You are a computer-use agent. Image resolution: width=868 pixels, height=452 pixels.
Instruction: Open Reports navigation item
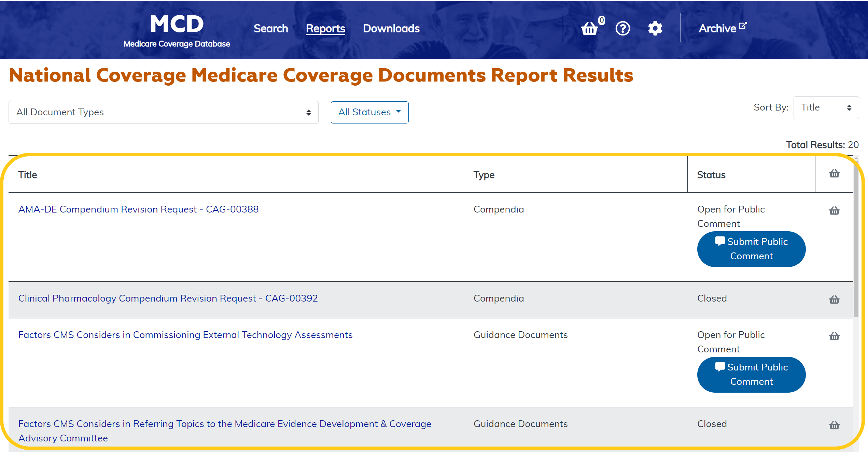click(325, 28)
